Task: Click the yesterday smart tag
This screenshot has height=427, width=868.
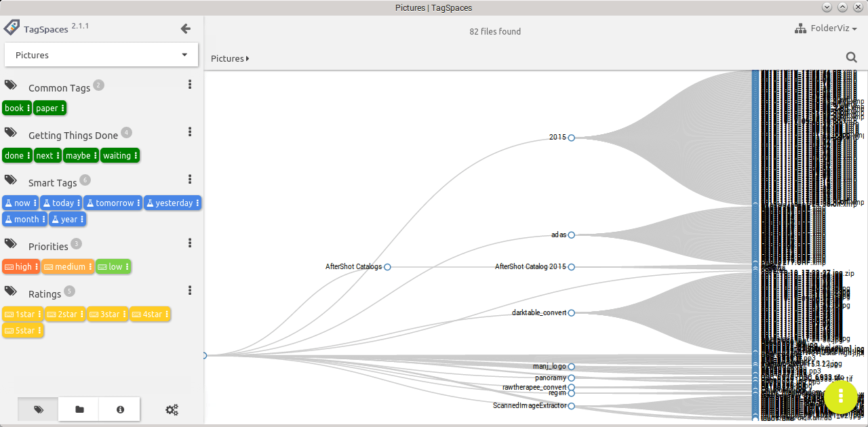Action: [x=172, y=203]
